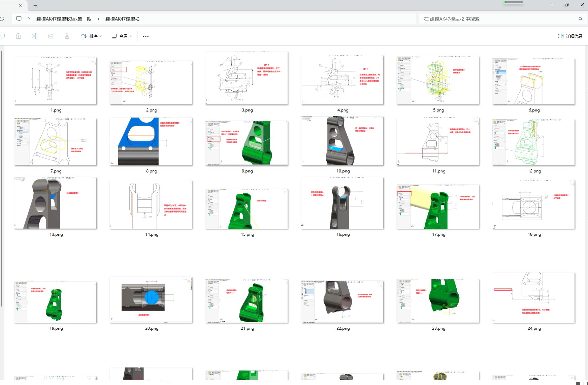
Task: Select thumbnail 14.png
Action: 151,204
